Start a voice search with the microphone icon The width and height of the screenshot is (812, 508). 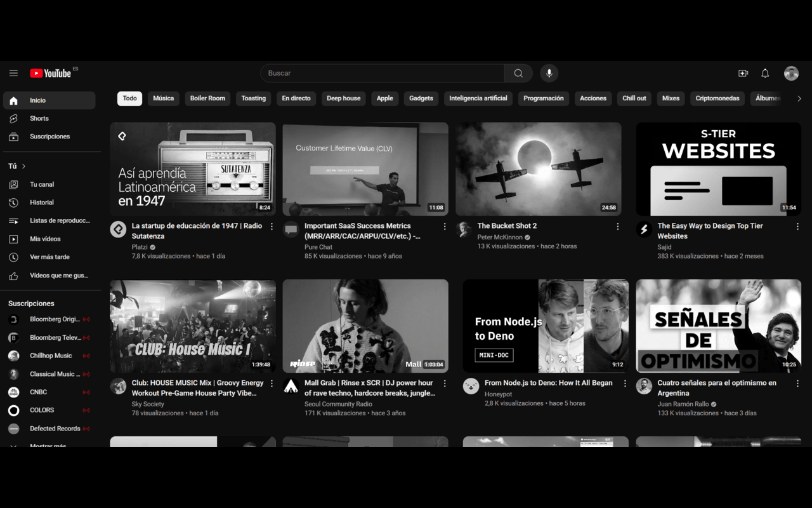(549, 73)
